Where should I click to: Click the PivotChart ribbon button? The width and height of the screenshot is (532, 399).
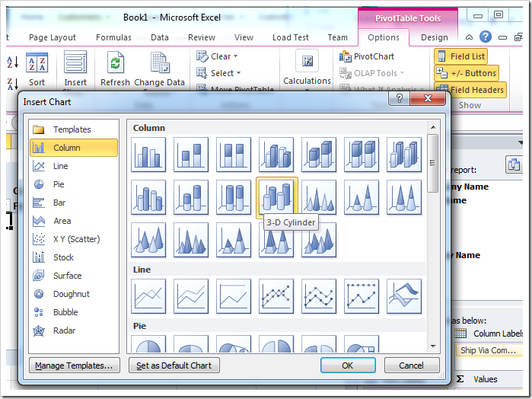coord(367,56)
